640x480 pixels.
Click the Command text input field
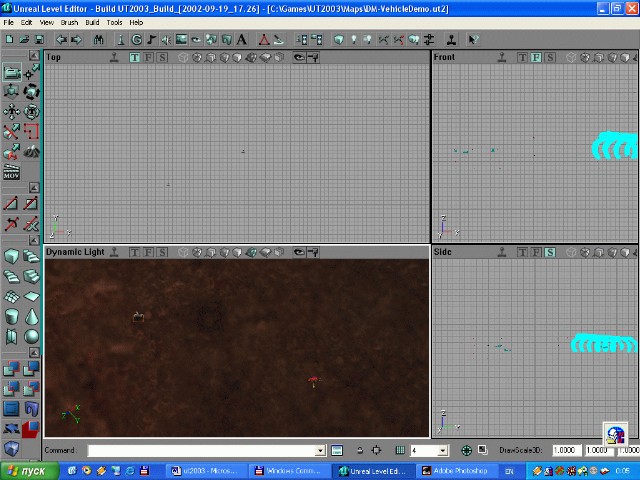click(x=202, y=450)
